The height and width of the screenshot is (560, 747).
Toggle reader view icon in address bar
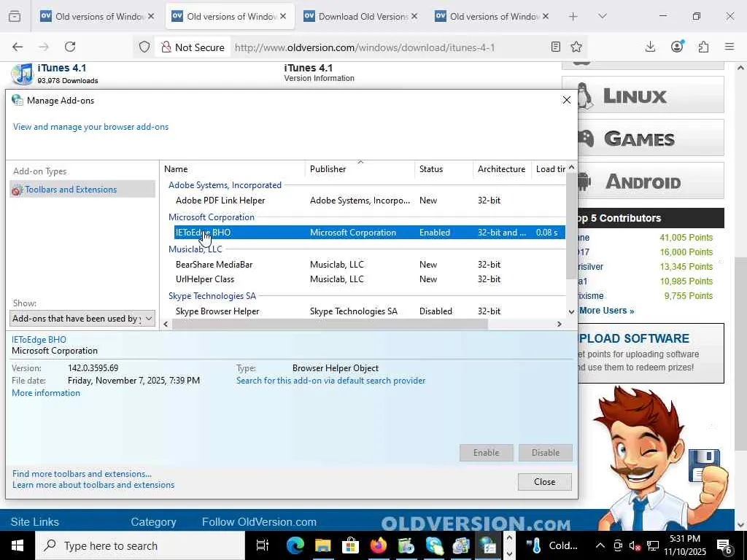point(555,47)
